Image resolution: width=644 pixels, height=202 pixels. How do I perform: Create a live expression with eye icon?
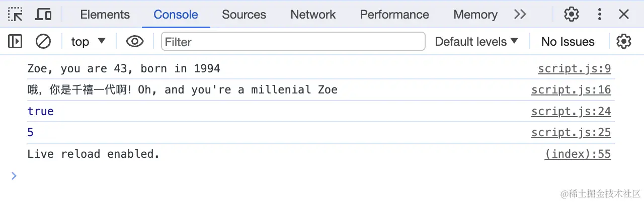click(134, 41)
